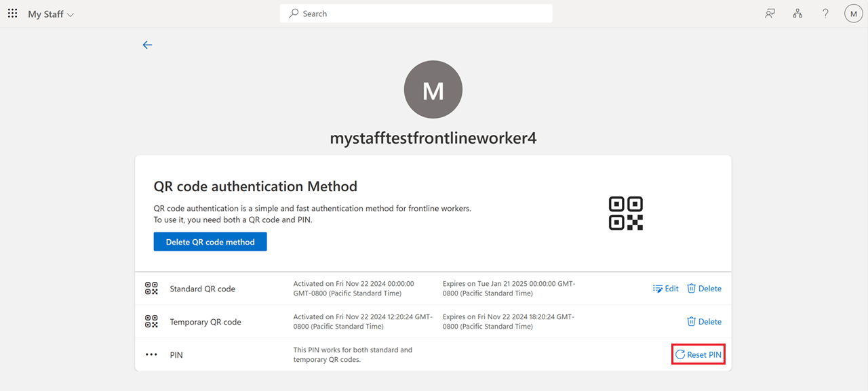The height and width of the screenshot is (391, 868).
Task: Reset the PIN for both QR codes
Action: (698, 354)
